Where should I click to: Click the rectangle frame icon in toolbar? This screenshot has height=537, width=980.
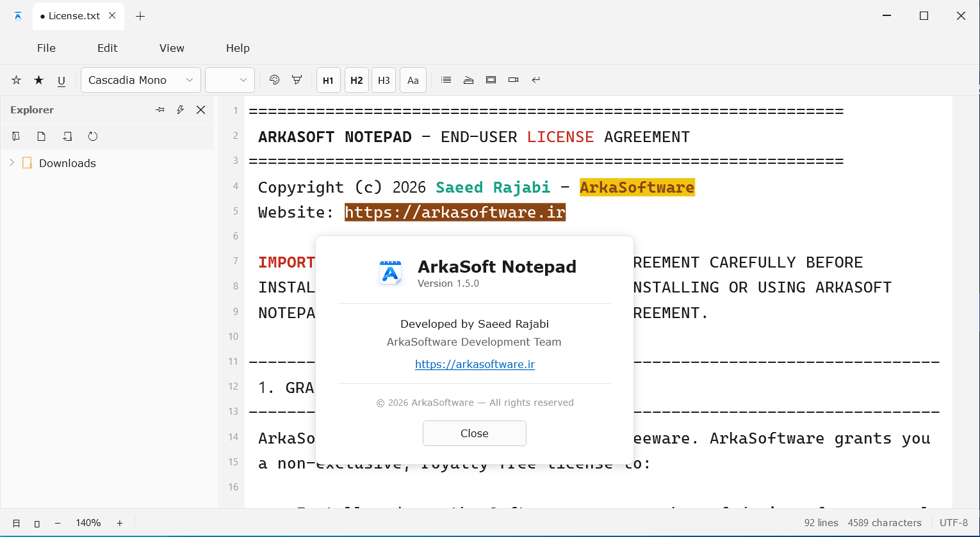click(x=491, y=80)
